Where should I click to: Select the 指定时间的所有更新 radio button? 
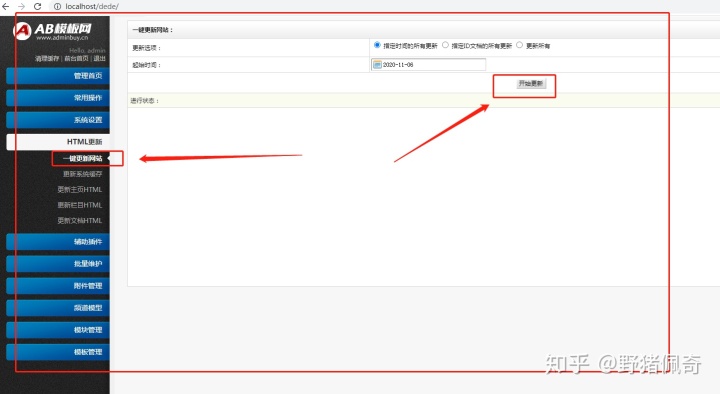coord(377,45)
